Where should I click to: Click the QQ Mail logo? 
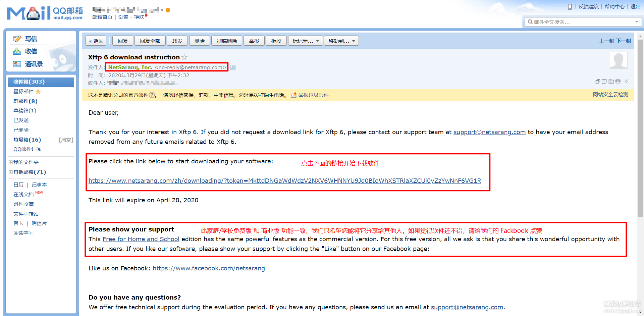tap(45, 13)
